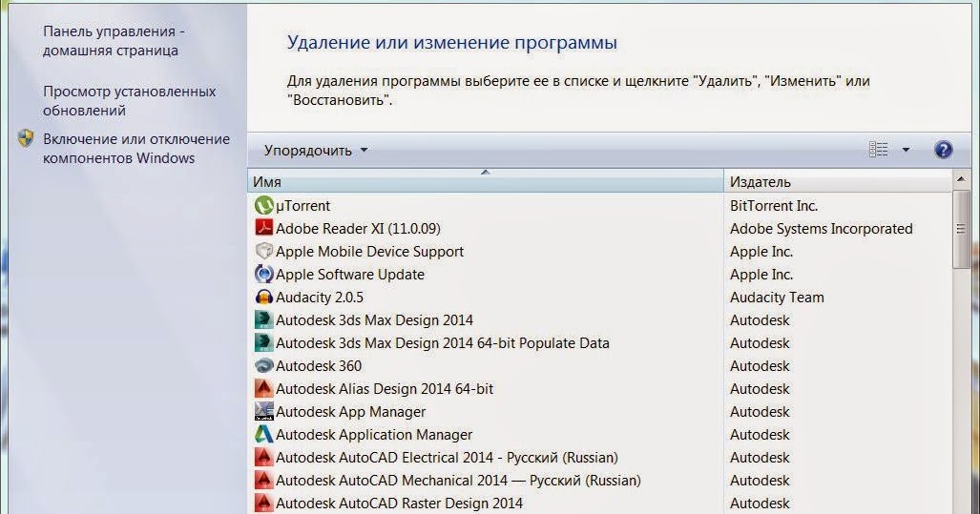This screenshot has height=514, width=980.
Task: Sort the list by the Издатель column
Action: 838,182
